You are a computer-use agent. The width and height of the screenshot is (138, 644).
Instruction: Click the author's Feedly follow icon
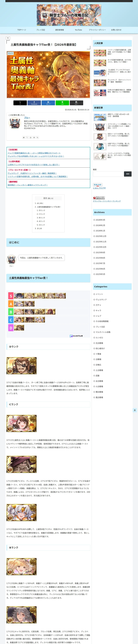pyautogui.click(x=34, y=137)
